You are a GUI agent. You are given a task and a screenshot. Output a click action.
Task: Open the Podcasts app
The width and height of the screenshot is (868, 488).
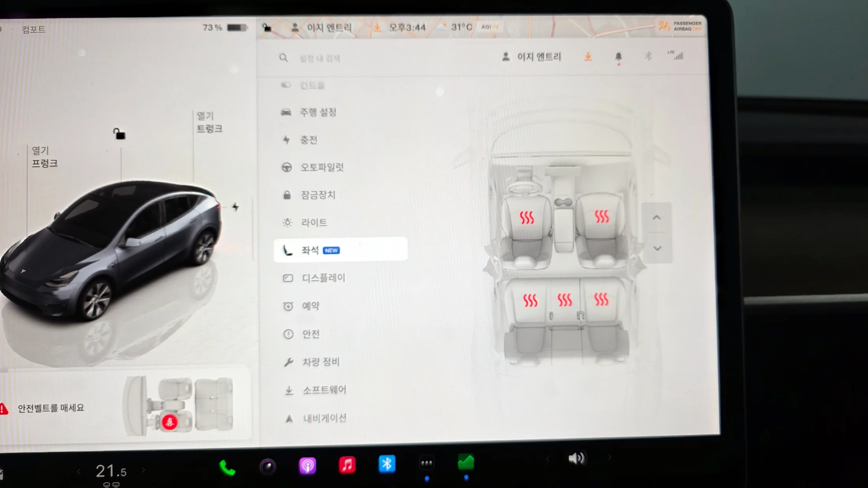point(307,466)
